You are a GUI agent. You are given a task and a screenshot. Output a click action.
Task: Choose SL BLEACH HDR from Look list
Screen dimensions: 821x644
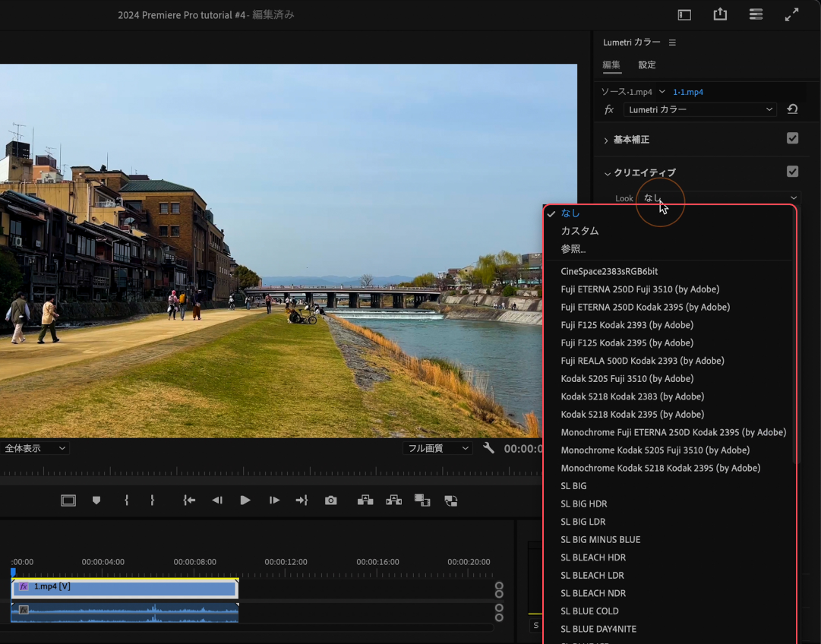tap(593, 557)
